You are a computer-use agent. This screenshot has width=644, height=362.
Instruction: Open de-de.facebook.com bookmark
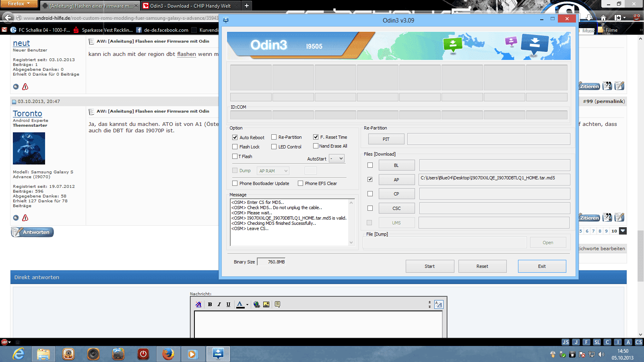pyautogui.click(x=162, y=30)
